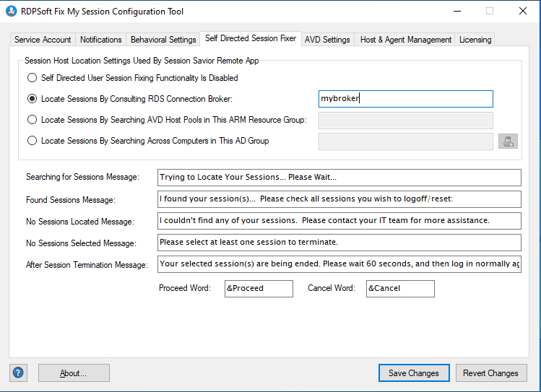This screenshot has height=392, width=541.
Task: Open the Service Account tab
Action: 43,40
